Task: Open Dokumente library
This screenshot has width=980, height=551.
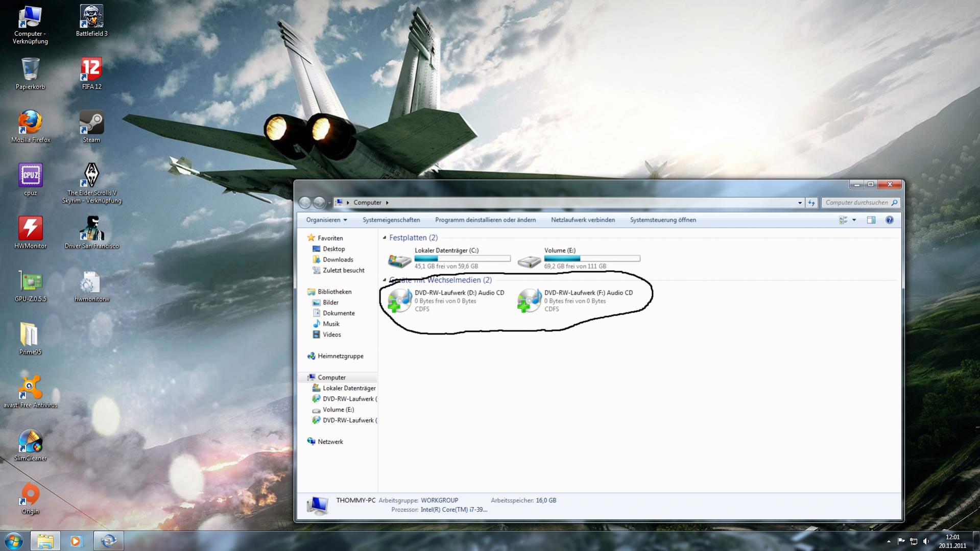Action: (333, 313)
